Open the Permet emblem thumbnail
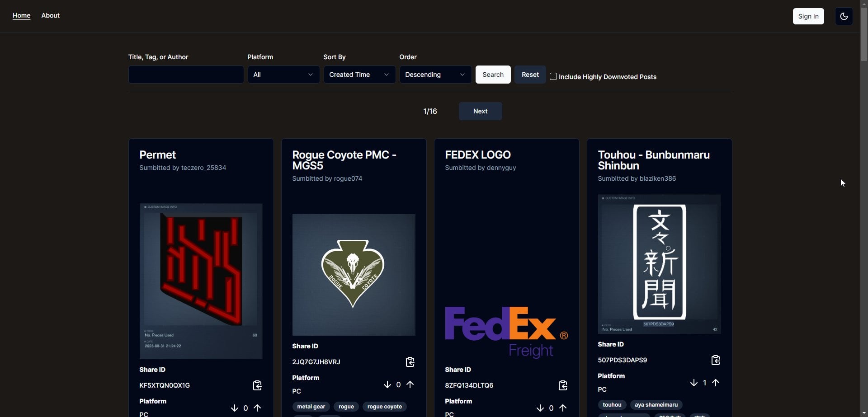 tap(201, 281)
